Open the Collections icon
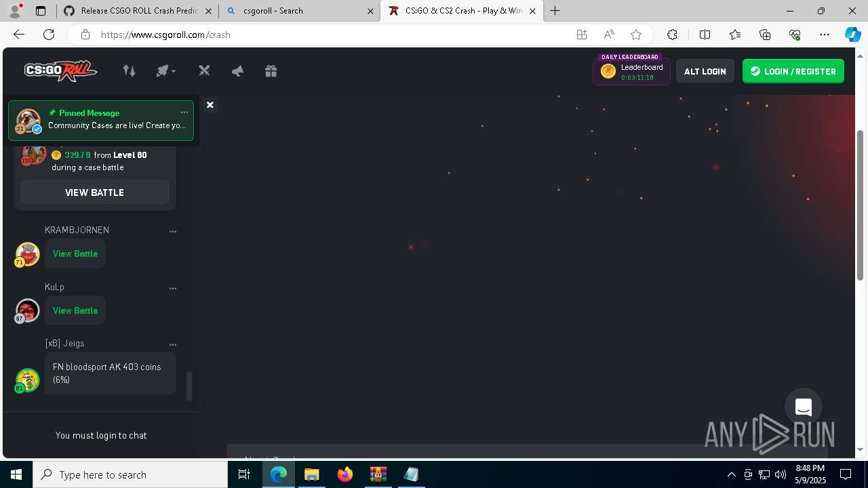 (765, 35)
